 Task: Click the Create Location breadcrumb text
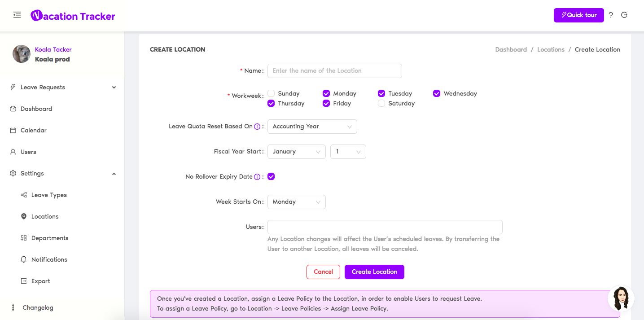click(x=597, y=49)
